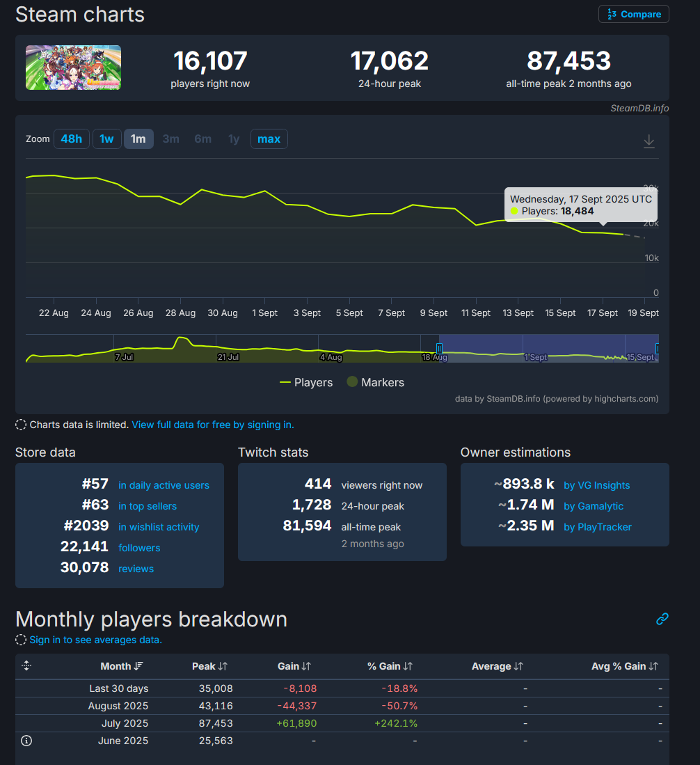Click the game capsule thumbnail image
700x765 pixels.
pyautogui.click(x=73, y=68)
